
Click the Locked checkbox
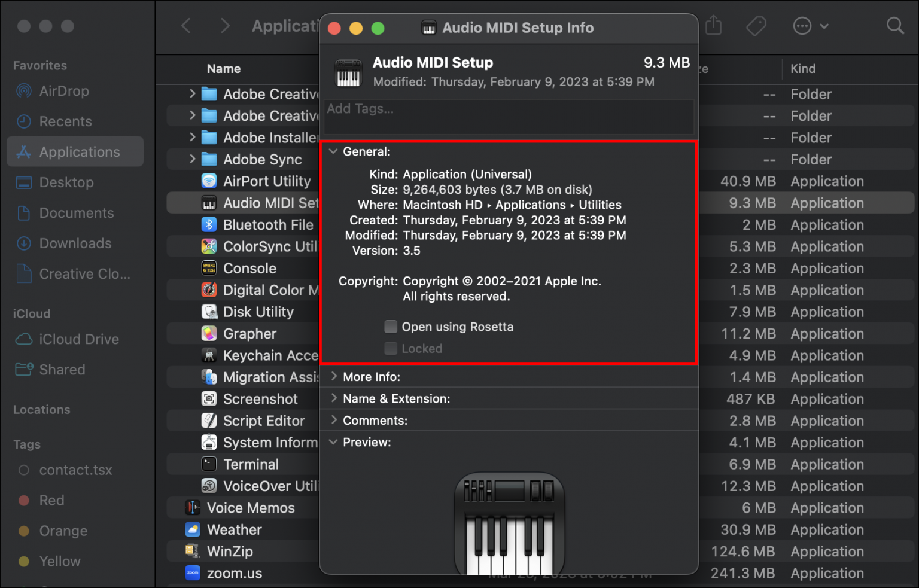pyautogui.click(x=391, y=349)
